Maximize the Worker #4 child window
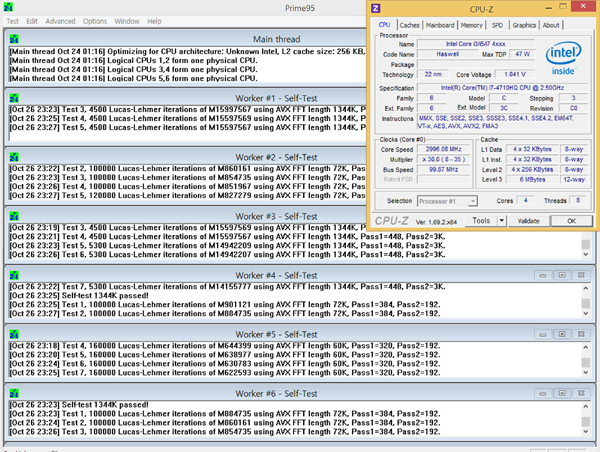Image resolution: width=600 pixels, height=452 pixels. pyautogui.click(x=562, y=275)
